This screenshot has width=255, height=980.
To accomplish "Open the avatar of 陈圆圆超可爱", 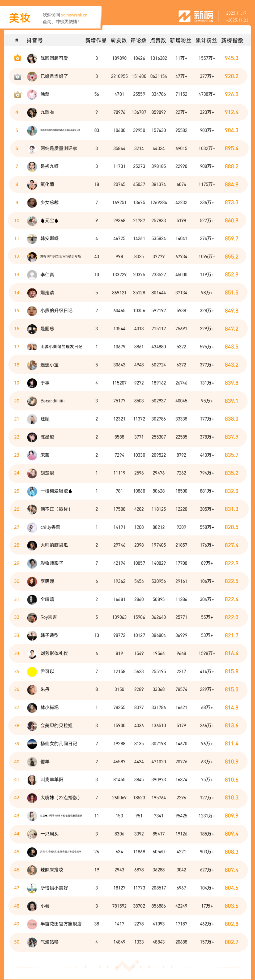I will [32, 58].
